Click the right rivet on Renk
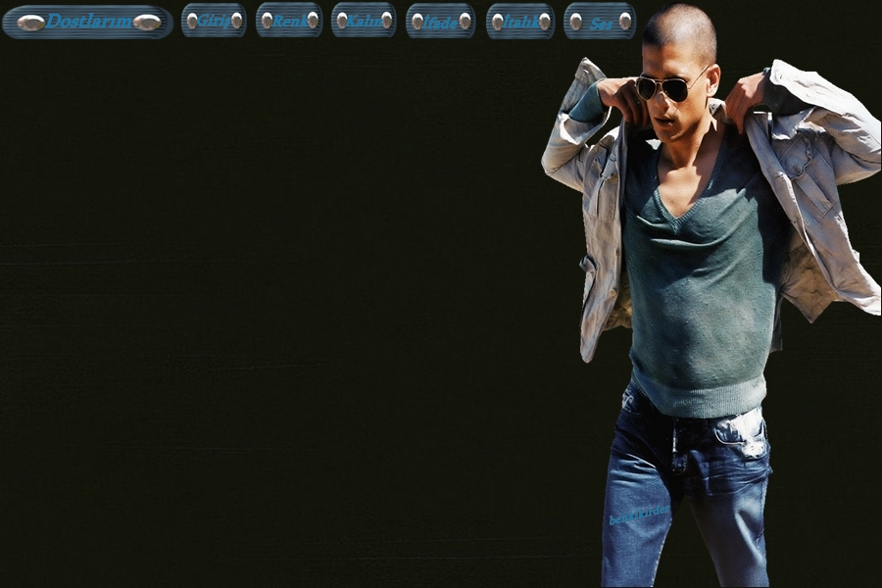This screenshot has width=882, height=588. pos(313,21)
